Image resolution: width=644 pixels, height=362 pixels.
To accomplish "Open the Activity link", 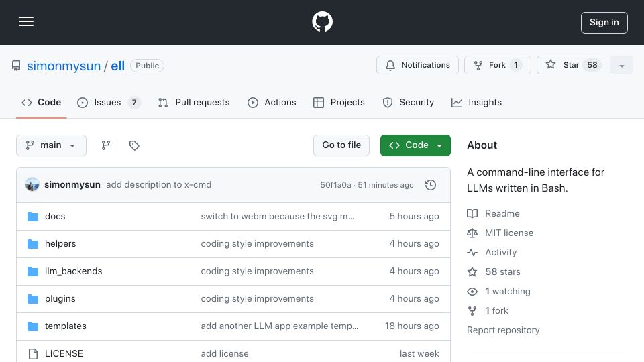I will point(500,253).
